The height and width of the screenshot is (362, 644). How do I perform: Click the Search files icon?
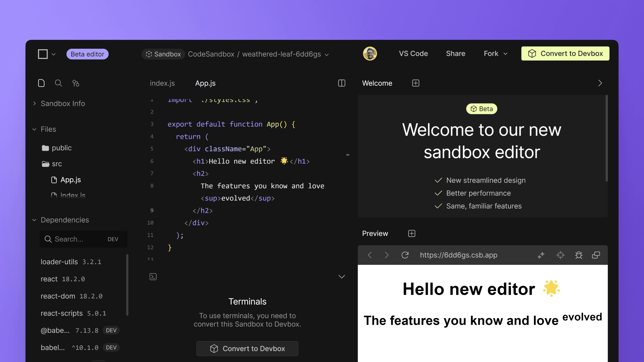coord(58,83)
